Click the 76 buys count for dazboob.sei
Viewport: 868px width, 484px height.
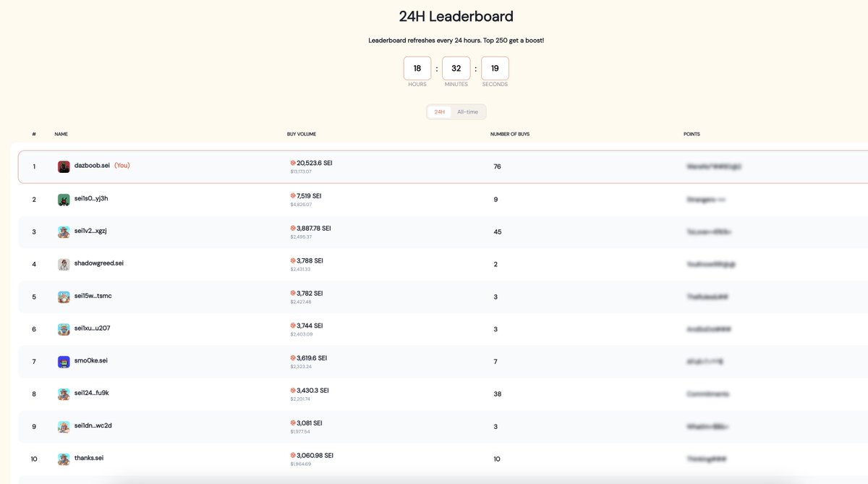[497, 166]
